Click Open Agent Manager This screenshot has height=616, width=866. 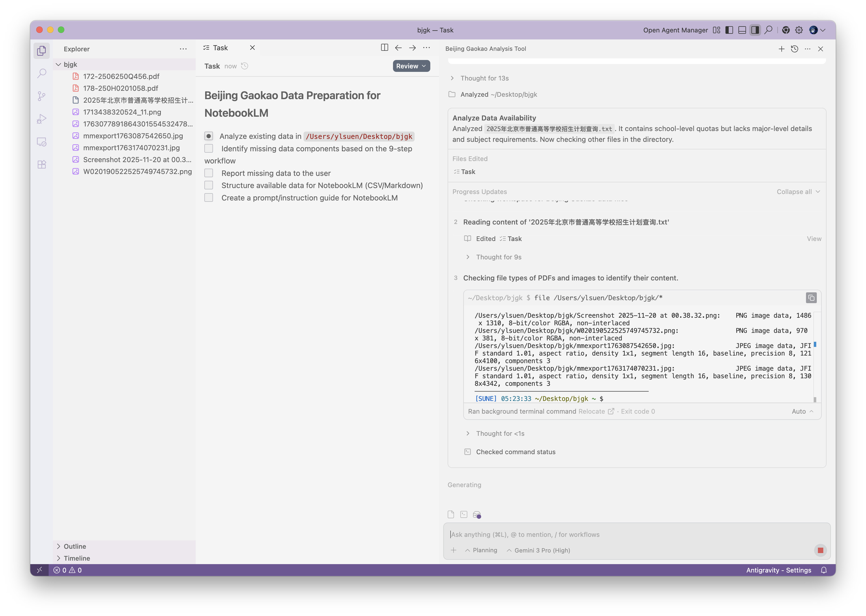(x=675, y=30)
